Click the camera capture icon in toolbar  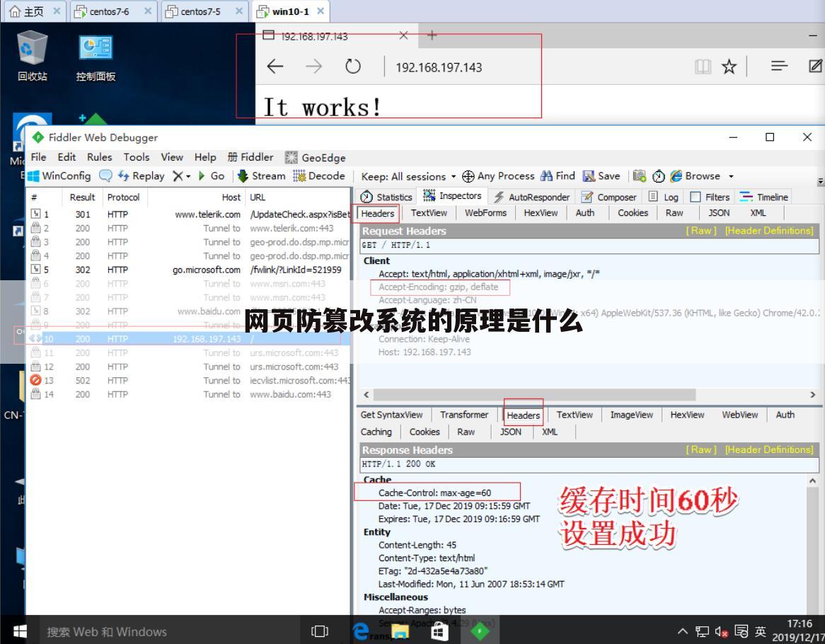point(638,176)
